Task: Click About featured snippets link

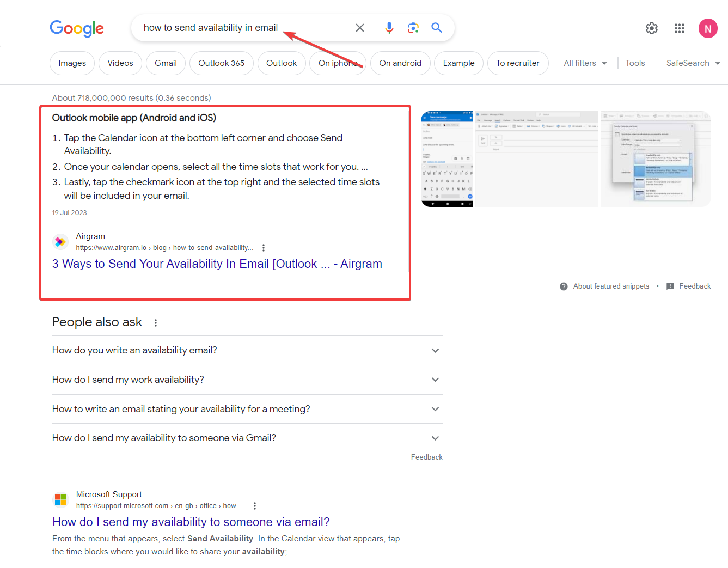Action: point(611,286)
